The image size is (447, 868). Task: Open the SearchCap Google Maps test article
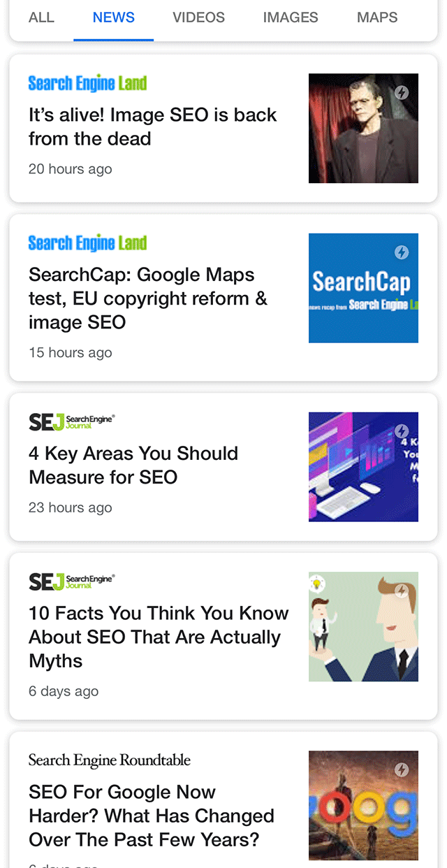click(148, 298)
